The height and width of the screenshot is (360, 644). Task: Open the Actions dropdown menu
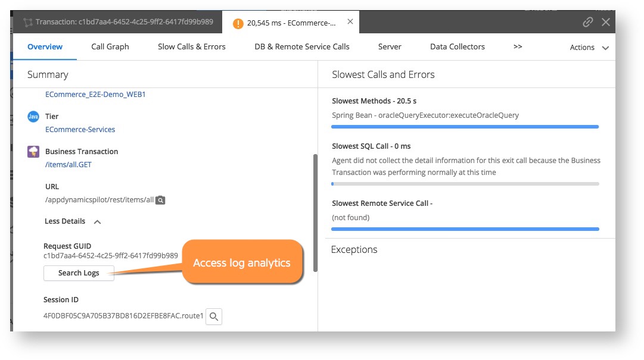tap(589, 48)
